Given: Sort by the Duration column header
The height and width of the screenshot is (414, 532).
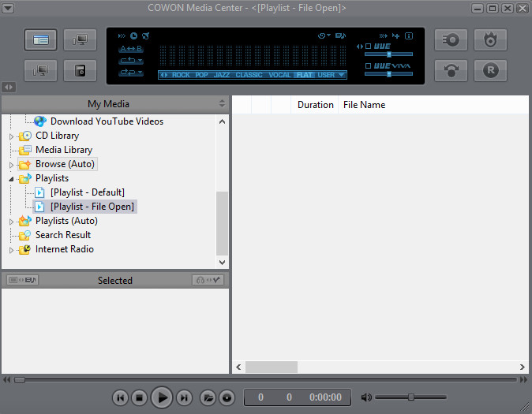Looking at the screenshot, I should [x=314, y=105].
